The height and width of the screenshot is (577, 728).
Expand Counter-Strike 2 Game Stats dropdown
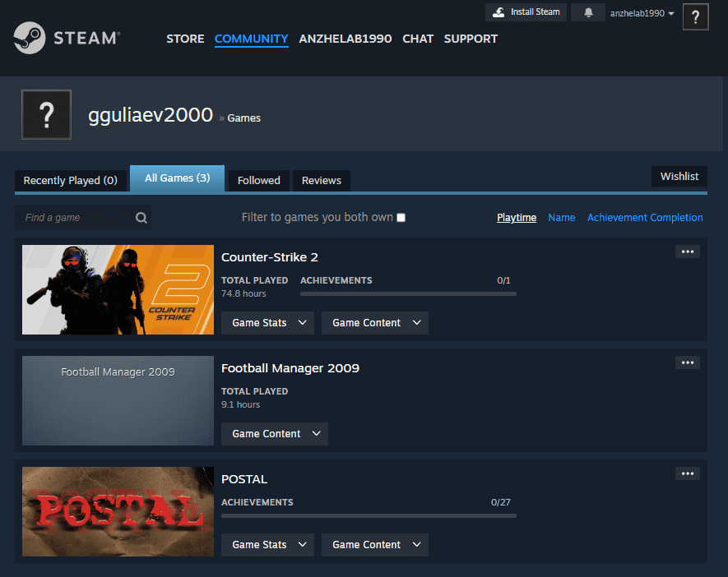pyautogui.click(x=267, y=323)
